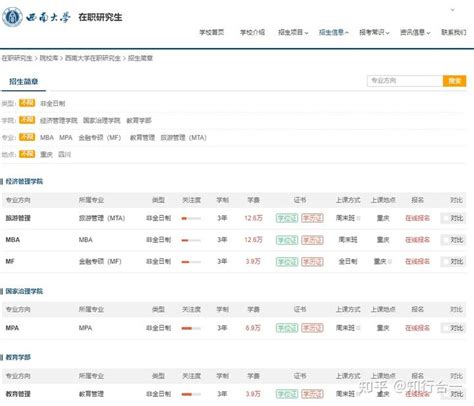Open 学校介绍 in the navigation bar
This screenshot has height=406, width=474.
click(252, 32)
